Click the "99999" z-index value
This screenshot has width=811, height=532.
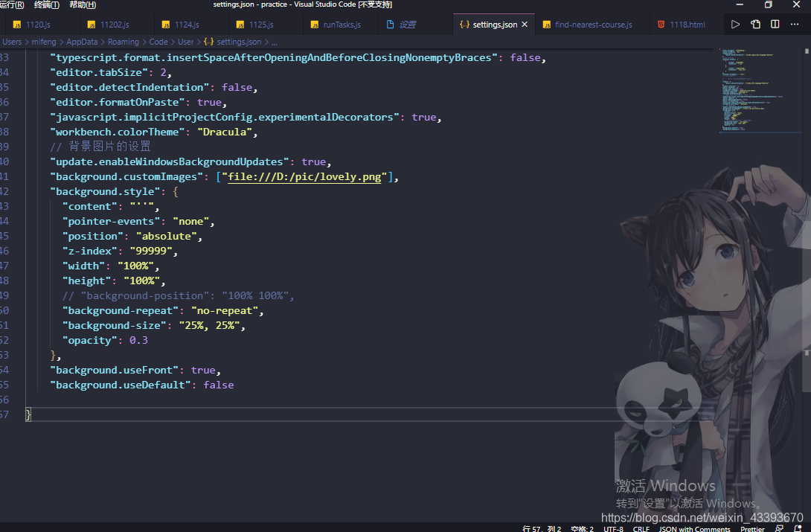click(x=150, y=251)
